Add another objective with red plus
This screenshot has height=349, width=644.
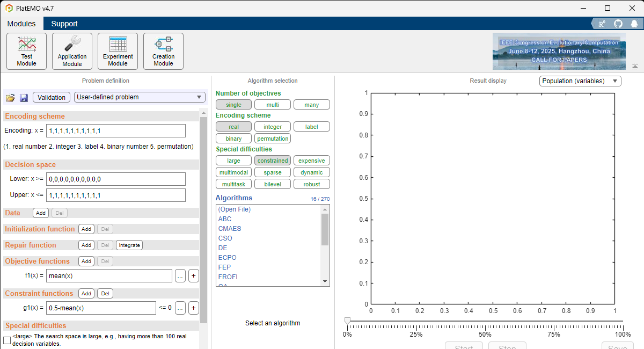click(x=194, y=276)
